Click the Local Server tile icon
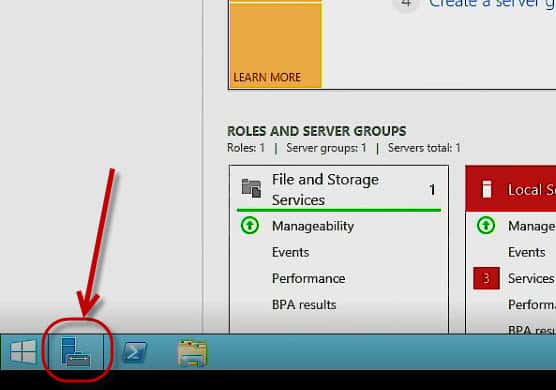The width and height of the screenshot is (556, 390). (487, 189)
